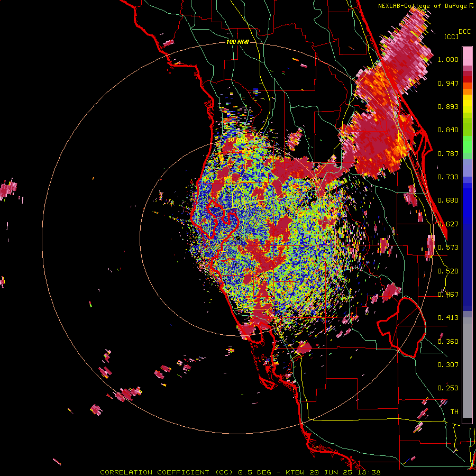Select the 0.573 color scale value
The width and height of the screenshot is (476, 476).
(x=448, y=248)
